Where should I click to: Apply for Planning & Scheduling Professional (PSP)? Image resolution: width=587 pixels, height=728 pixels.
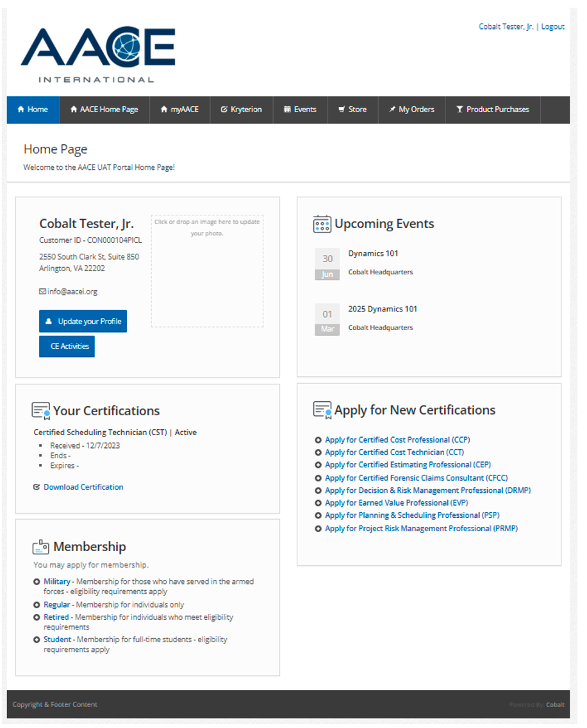tap(413, 515)
